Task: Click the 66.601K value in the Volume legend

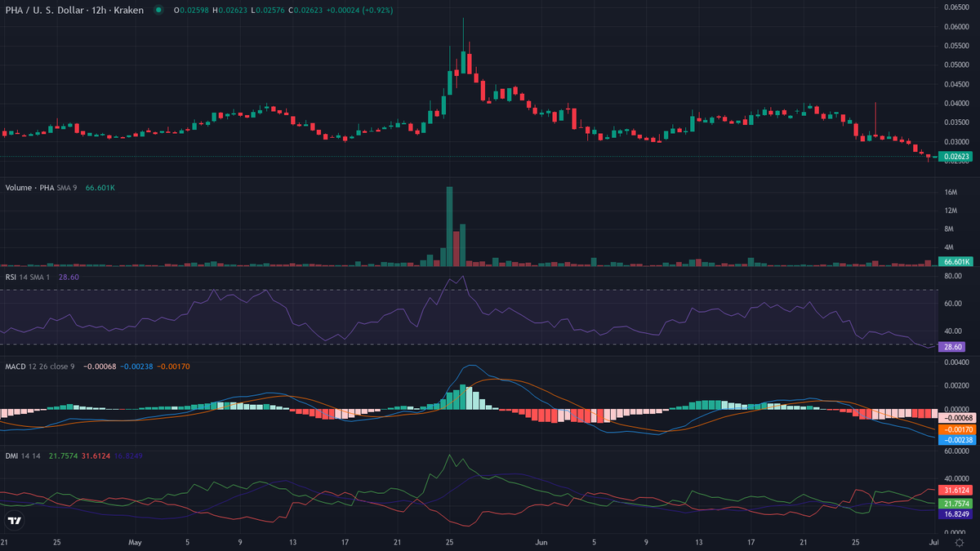Action: 100,188
